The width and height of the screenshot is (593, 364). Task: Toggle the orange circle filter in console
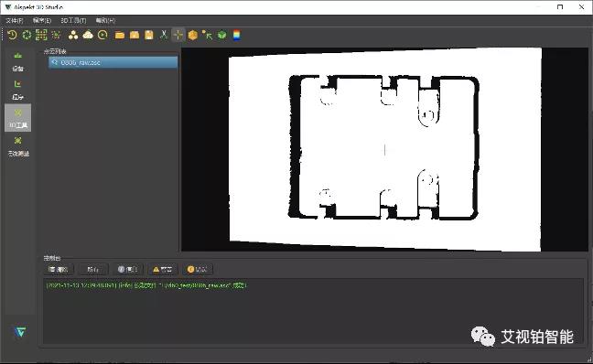[x=198, y=269]
